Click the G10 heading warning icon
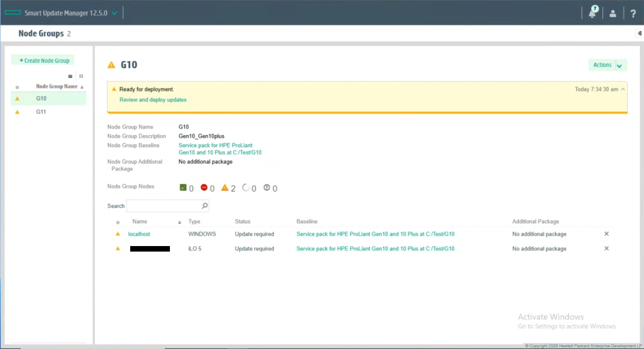 point(112,65)
